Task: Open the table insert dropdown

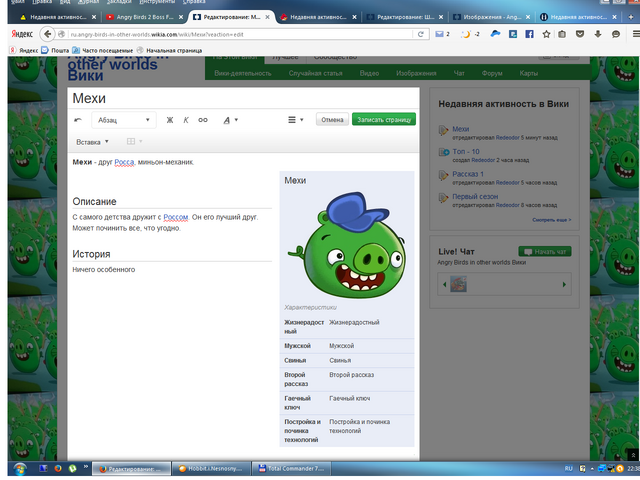Action: pos(134,141)
